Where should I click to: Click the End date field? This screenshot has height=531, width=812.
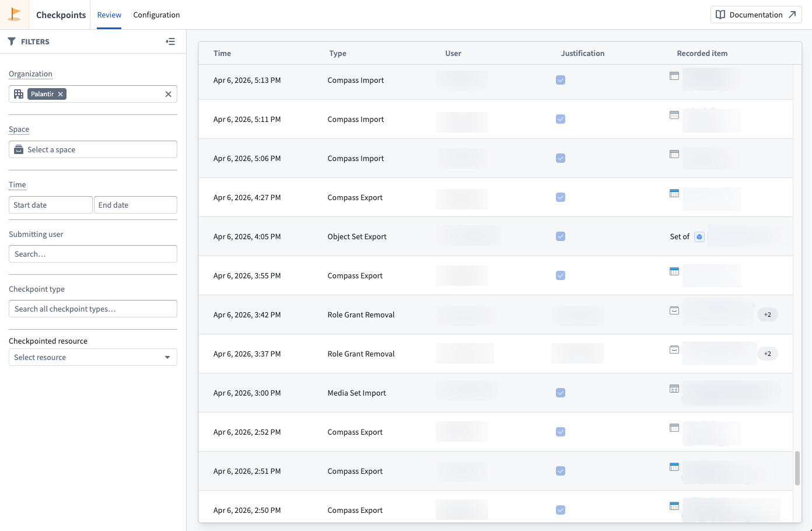pyautogui.click(x=135, y=205)
